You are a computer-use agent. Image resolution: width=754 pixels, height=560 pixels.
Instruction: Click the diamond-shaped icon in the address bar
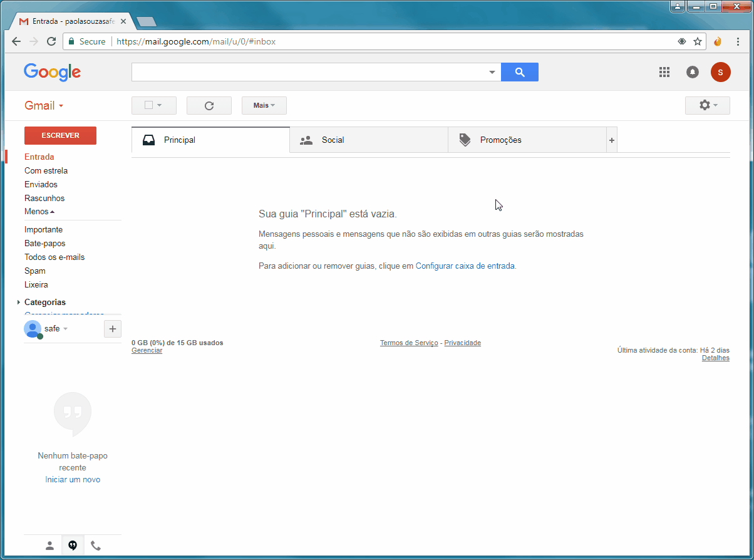[682, 42]
